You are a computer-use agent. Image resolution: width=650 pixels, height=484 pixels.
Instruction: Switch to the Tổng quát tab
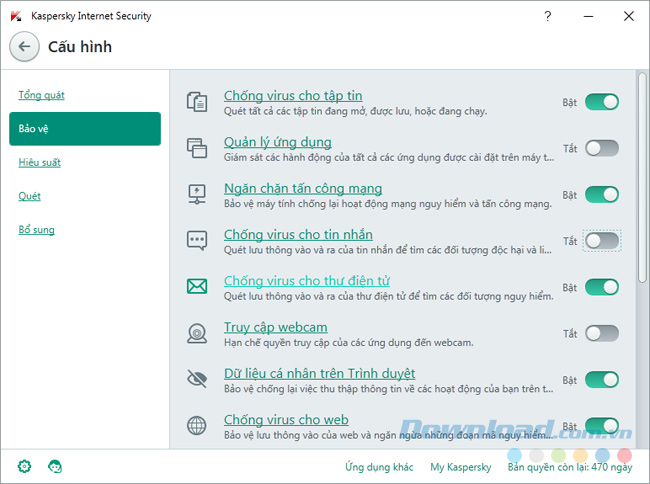(41, 95)
